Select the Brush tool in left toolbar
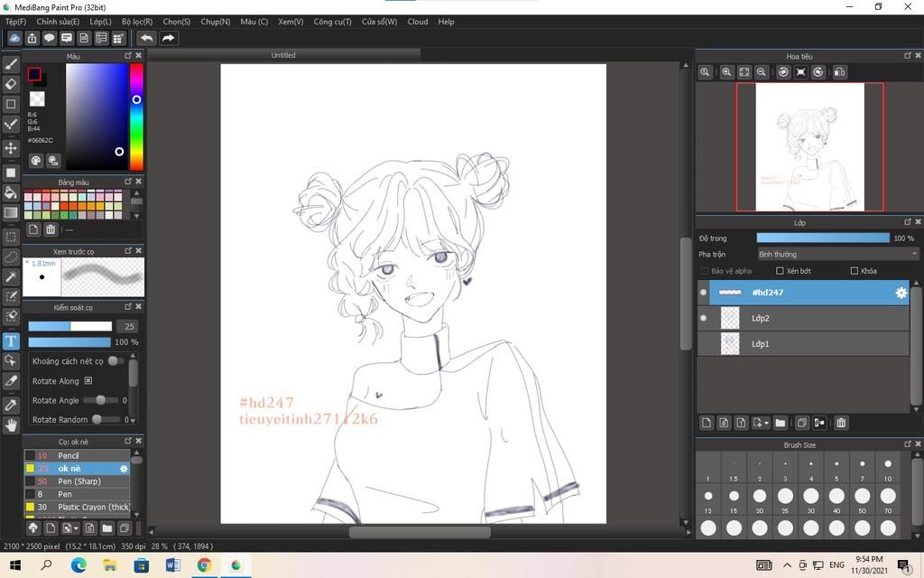 point(11,64)
